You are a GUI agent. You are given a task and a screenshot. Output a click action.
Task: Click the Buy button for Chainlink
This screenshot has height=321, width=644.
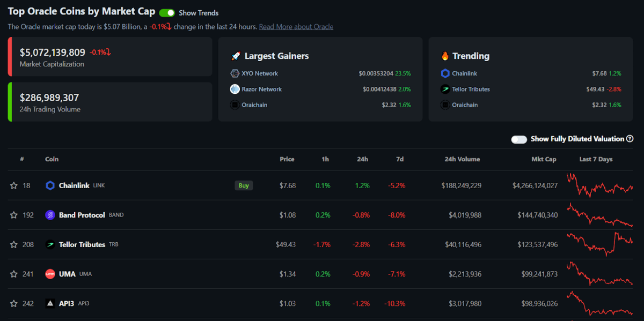click(244, 185)
